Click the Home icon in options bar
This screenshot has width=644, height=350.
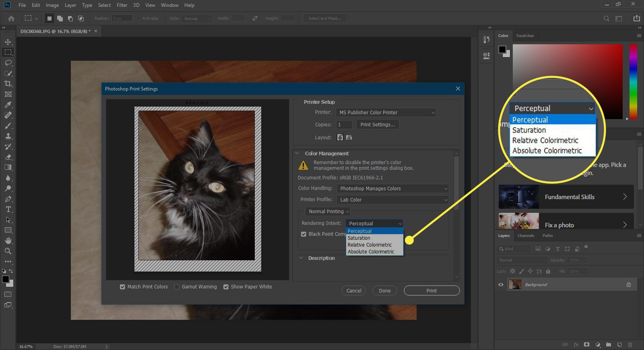[x=11, y=19]
